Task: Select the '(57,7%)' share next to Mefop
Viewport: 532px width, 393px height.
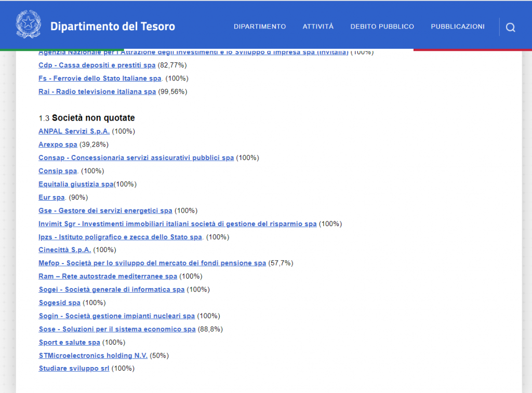Action: (281, 263)
